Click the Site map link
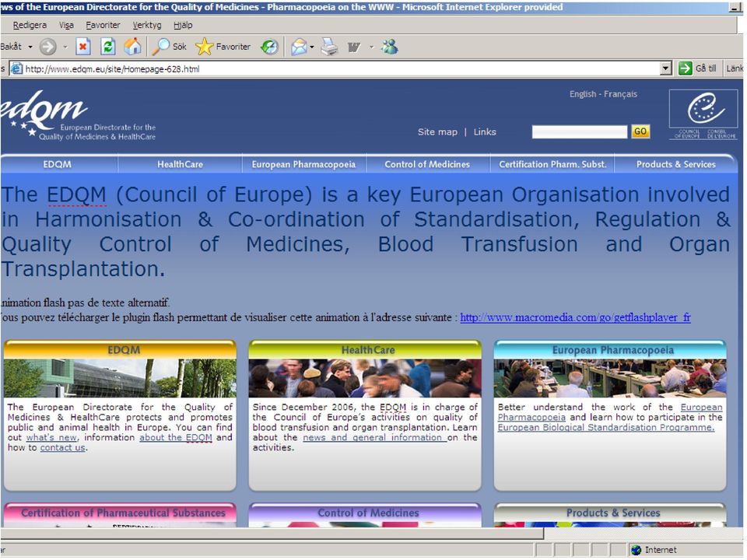This screenshot has height=560, width=747. pyautogui.click(x=437, y=132)
